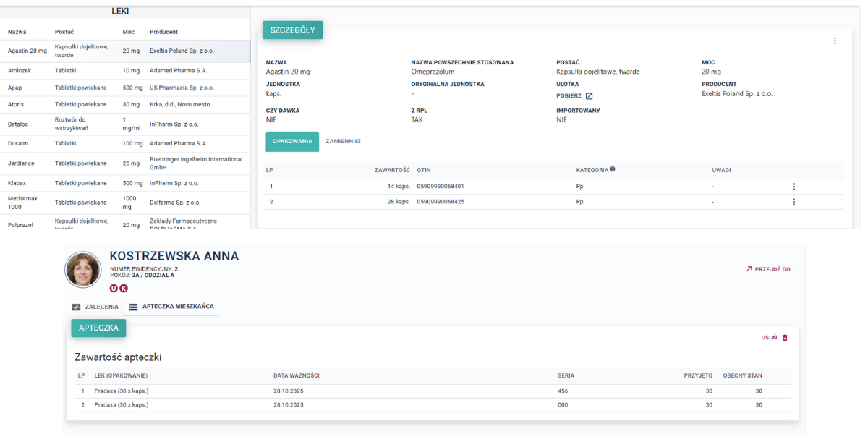Select the Opakowania tab
Screen dimensions: 868x434
[x=292, y=142]
